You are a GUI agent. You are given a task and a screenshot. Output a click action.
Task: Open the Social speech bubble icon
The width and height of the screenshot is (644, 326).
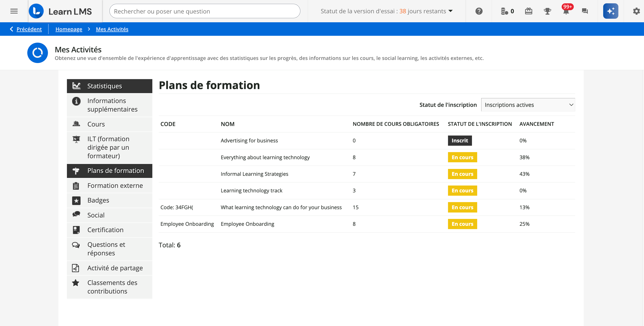(76, 215)
